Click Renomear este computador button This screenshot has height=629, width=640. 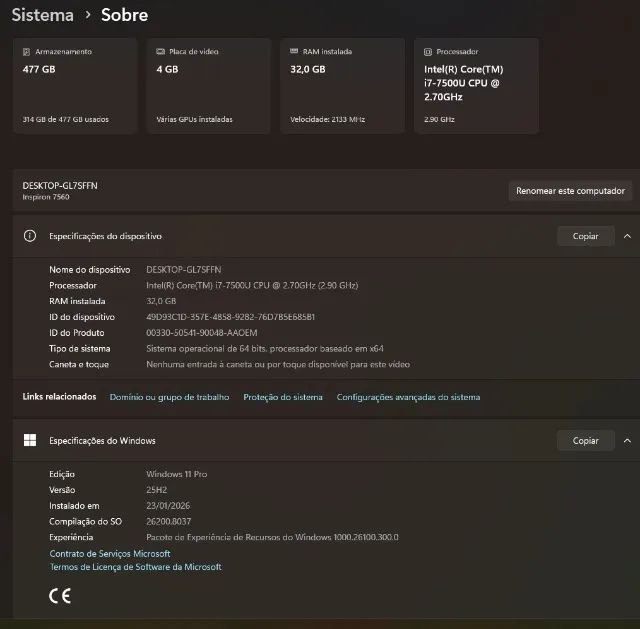[570, 191]
